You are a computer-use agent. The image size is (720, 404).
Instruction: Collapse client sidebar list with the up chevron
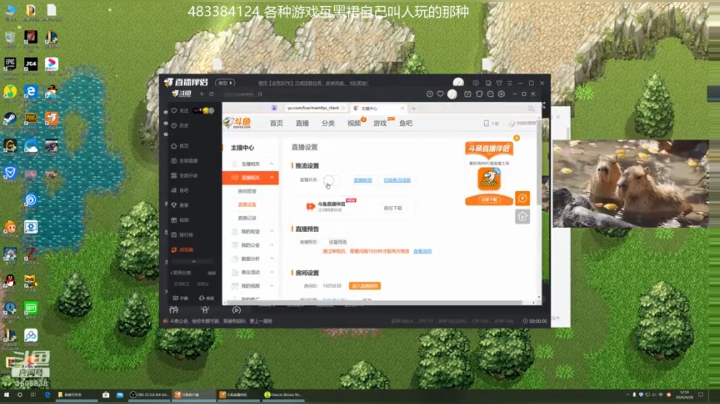[x=193, y=261]
